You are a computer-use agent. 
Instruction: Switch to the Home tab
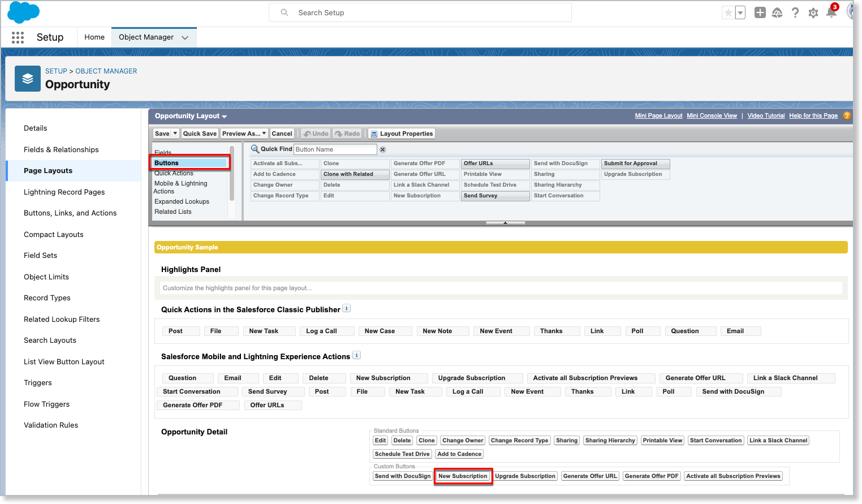[x=94, y=37]
